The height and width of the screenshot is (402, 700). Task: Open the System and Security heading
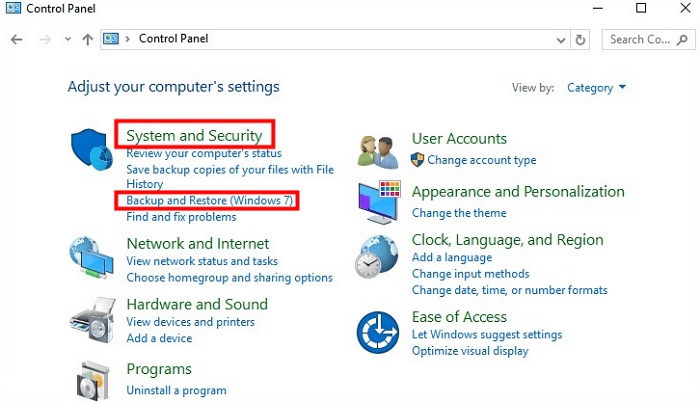pos(194,135)
